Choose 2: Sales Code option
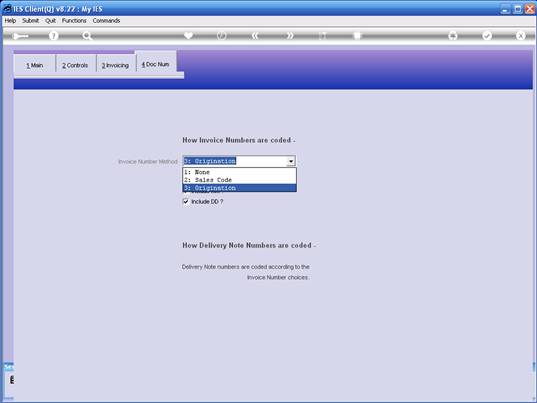Screen dimensions: 537x403 point(239,180)
